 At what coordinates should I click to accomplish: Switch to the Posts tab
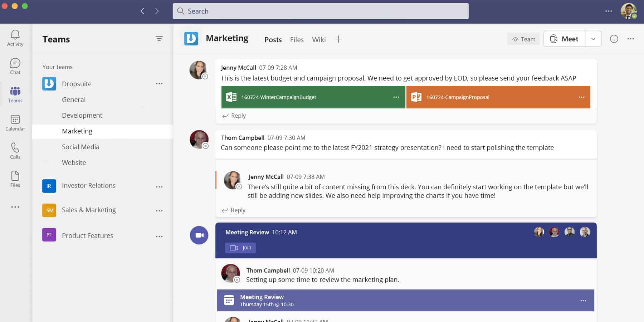coord(273,40)
